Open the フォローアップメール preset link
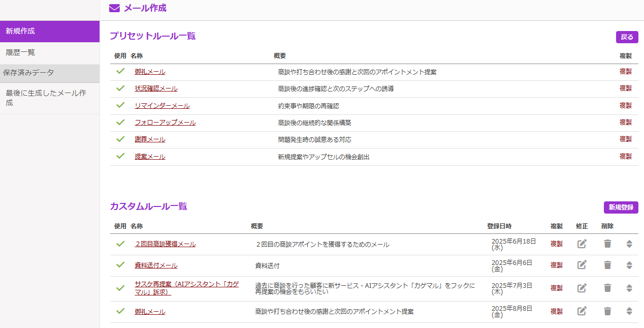This screenshot has height=328, width=644. [165, 123]
